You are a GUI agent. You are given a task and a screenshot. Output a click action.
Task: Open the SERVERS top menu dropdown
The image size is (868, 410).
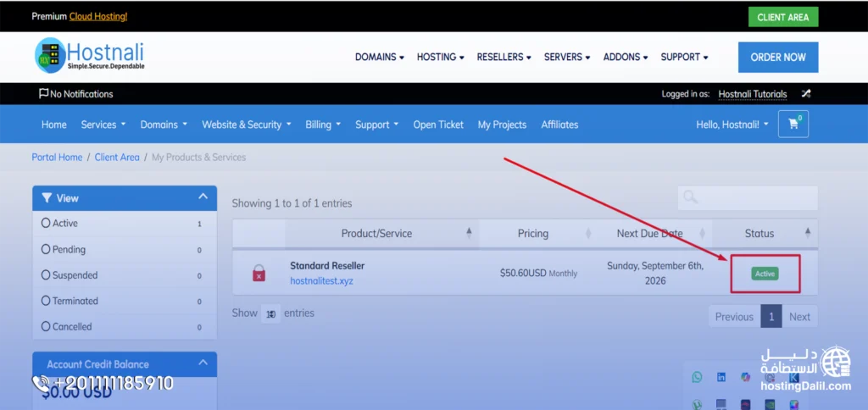coord(567,57)
